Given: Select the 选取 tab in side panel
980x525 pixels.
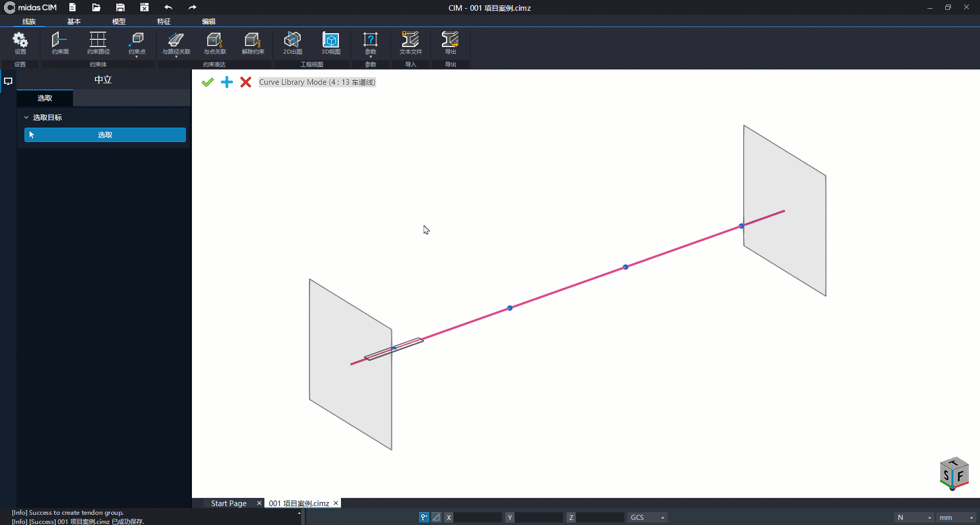Looking at the screenshot, I should [45, 98].
